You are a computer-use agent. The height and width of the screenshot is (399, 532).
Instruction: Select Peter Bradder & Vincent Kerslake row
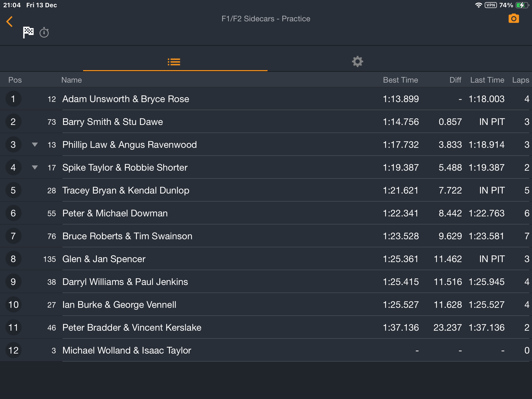pyautogui.click(x=266, y=328)
